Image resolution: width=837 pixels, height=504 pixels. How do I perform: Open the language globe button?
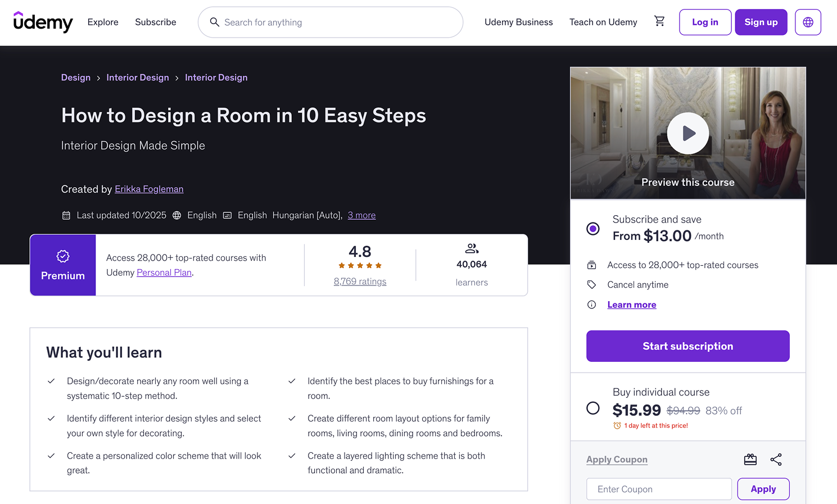click(x=808, y=22)
